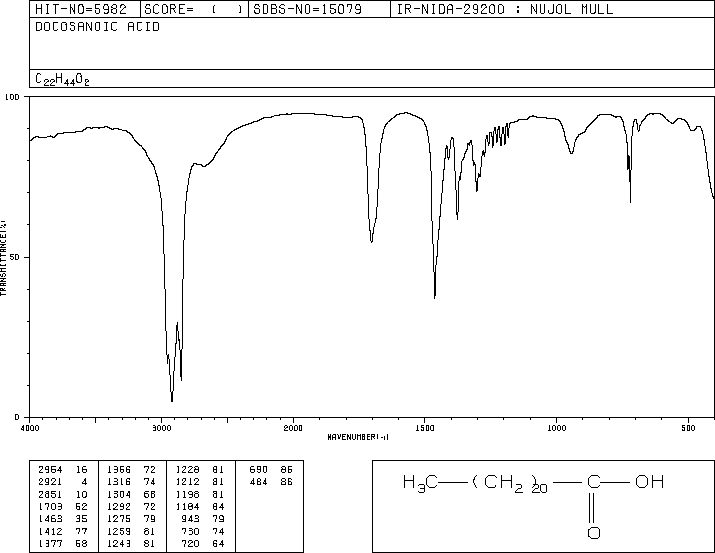Click the carbonyl O atom in structure
This screenshot has width=715, height=553.
click(594, 532)
